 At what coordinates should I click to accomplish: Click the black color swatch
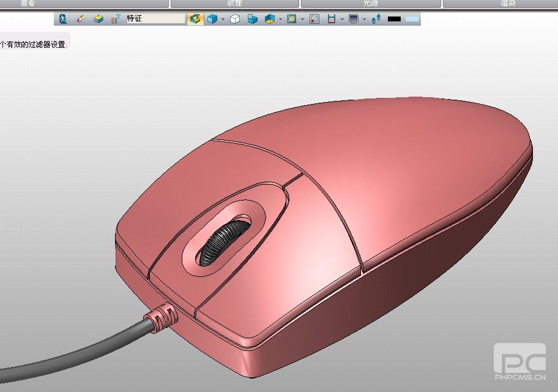coord(394,19)
